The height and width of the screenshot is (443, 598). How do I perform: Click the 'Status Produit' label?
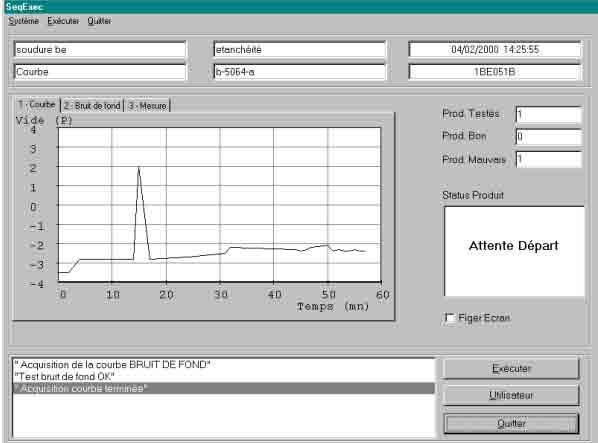pos(473,195)
